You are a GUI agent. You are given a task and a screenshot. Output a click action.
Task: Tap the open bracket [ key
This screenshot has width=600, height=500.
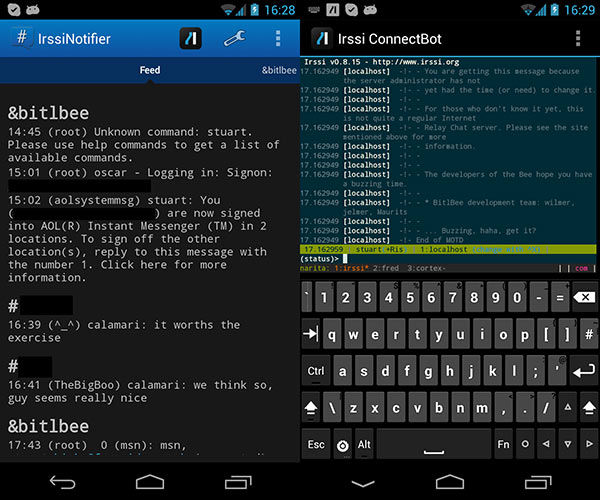tap(546, 334)
